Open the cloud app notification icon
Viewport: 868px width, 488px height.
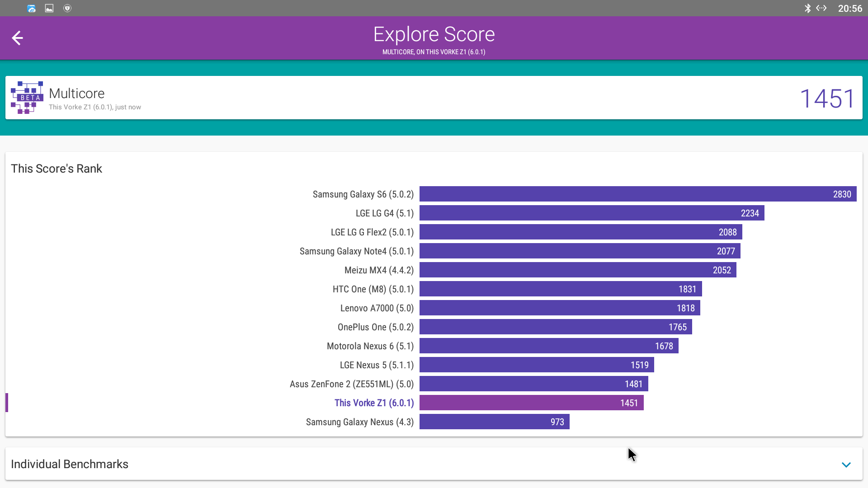(31, 8)
